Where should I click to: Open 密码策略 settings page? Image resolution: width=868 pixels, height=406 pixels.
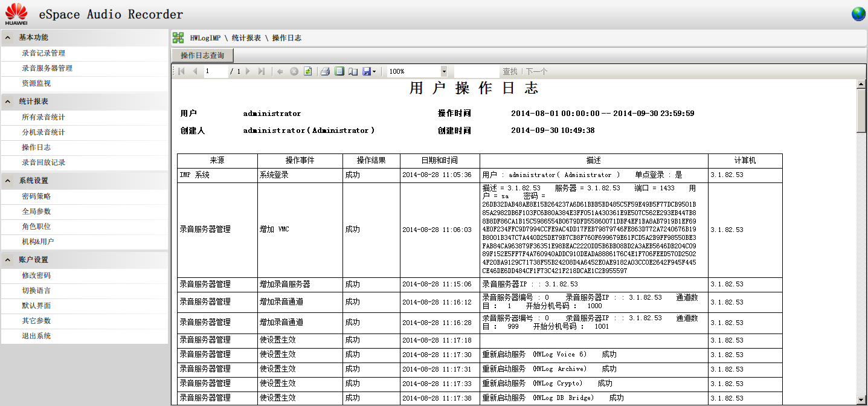tap(36, 196)
